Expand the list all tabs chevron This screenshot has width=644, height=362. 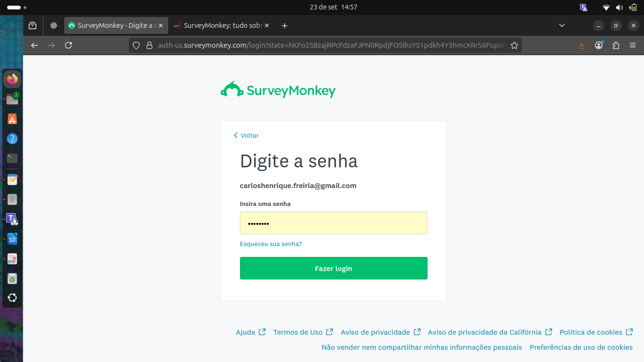tap(561, 25)
